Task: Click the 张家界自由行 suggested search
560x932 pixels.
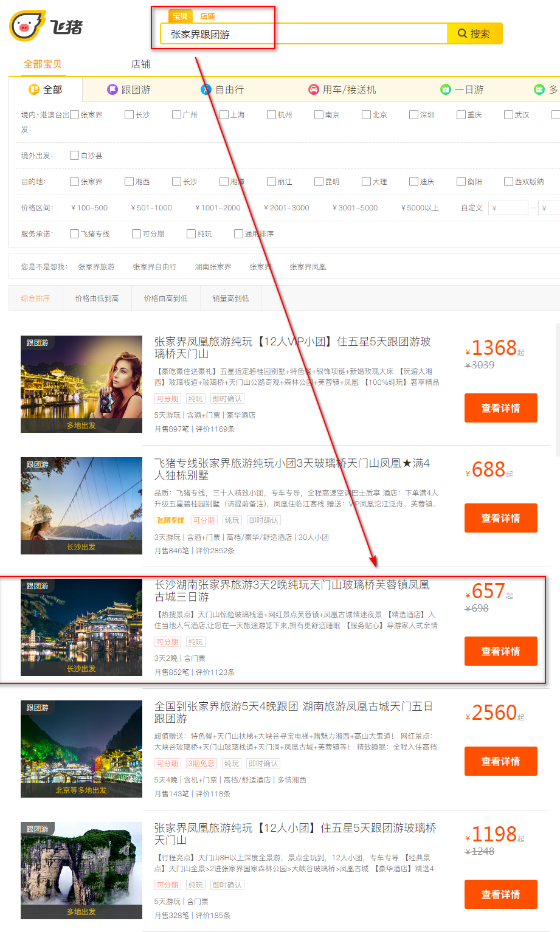Action: click(x=154, y=267)
